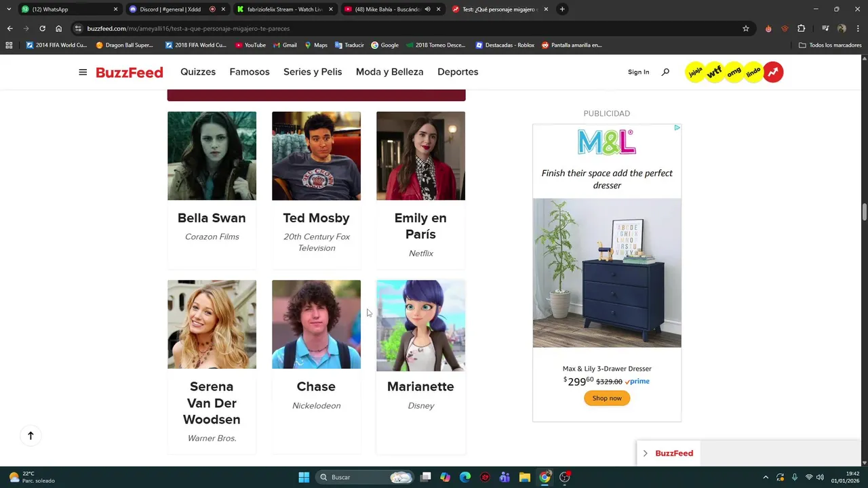The width and height of the screenshot is (868, 488).
Task: Click the red trending arrow badge
Action: (x=773, y=72)
